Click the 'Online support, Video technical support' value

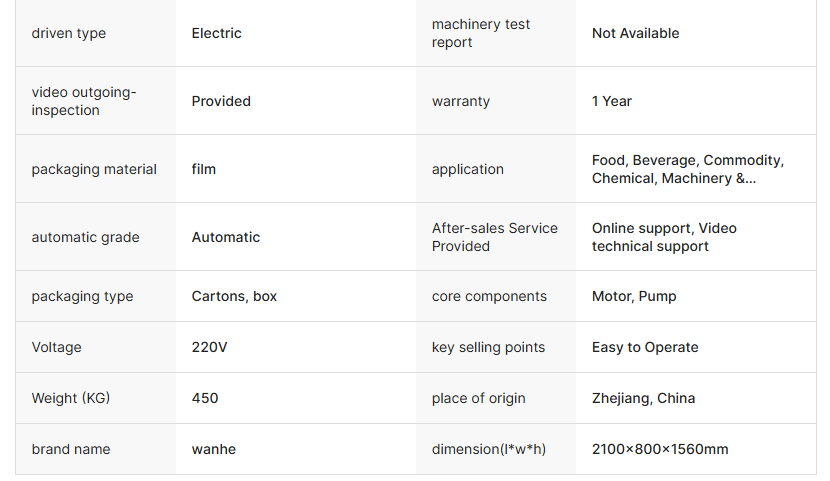point(664,237)
